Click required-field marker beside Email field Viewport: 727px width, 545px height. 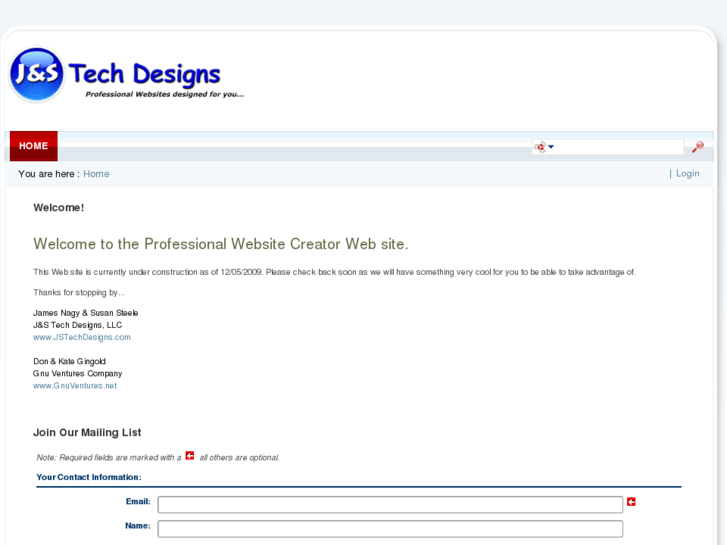pos(631,501)
